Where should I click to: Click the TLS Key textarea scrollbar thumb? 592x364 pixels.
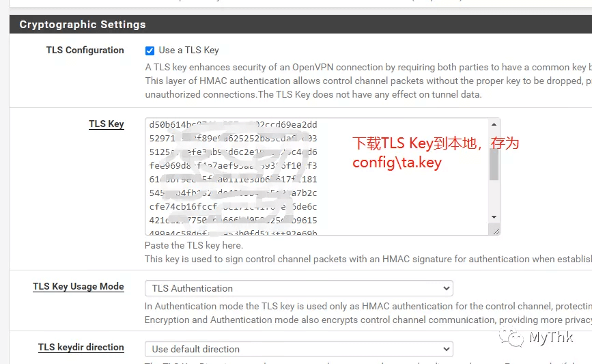pyautogui.click(x=494, y=164)
